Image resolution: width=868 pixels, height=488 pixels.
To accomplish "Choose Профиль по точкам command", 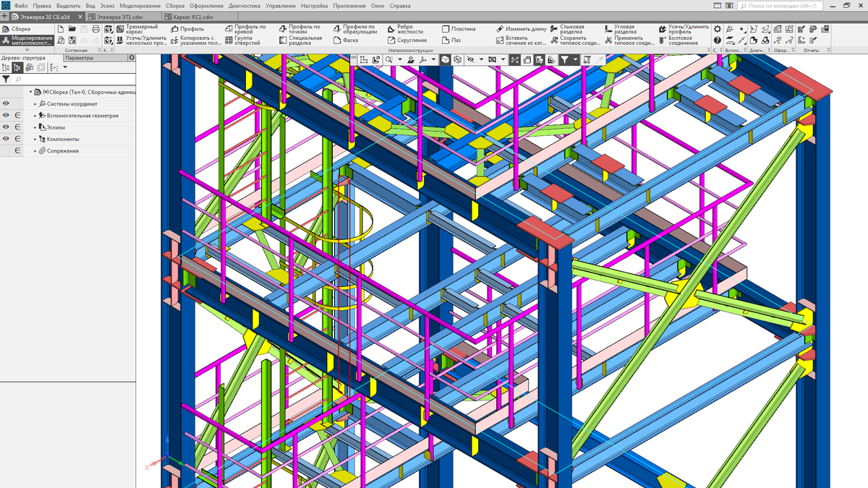I will (x=298, y=29).
